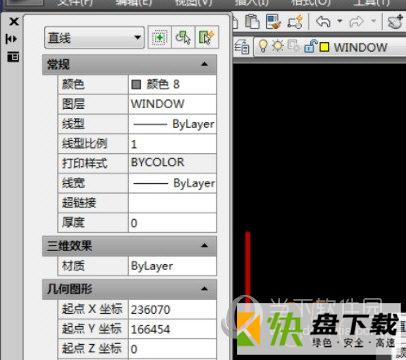Open the Redo history dropdown arrow

(x=373, y=21)
